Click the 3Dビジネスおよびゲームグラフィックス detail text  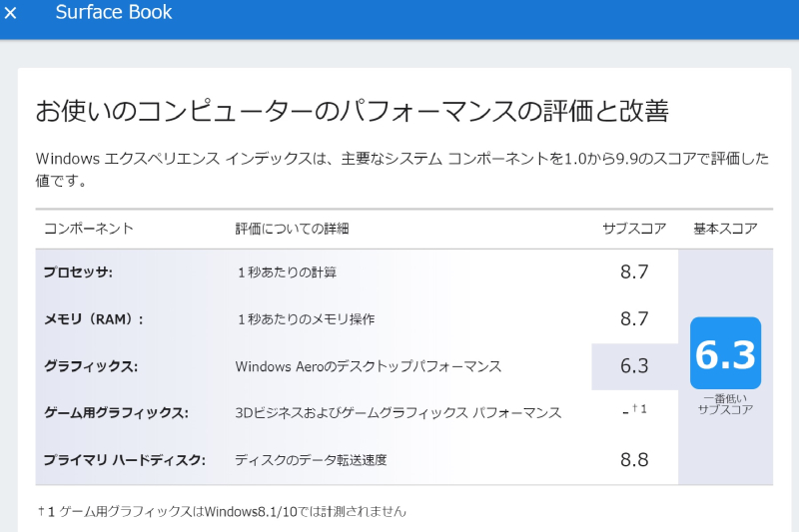[398, 413]
